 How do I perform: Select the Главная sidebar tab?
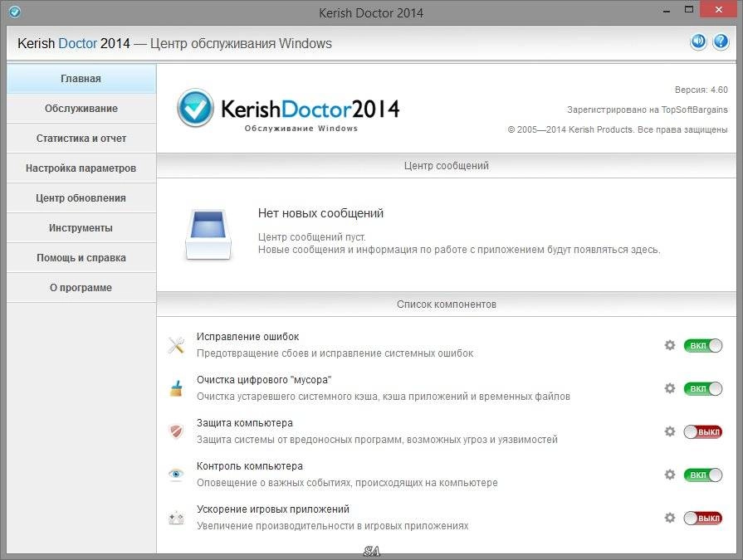[x=81, y=79]
